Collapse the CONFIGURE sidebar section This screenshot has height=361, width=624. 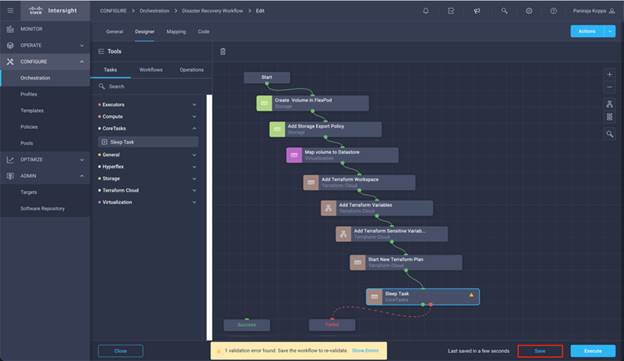[82, 62]
